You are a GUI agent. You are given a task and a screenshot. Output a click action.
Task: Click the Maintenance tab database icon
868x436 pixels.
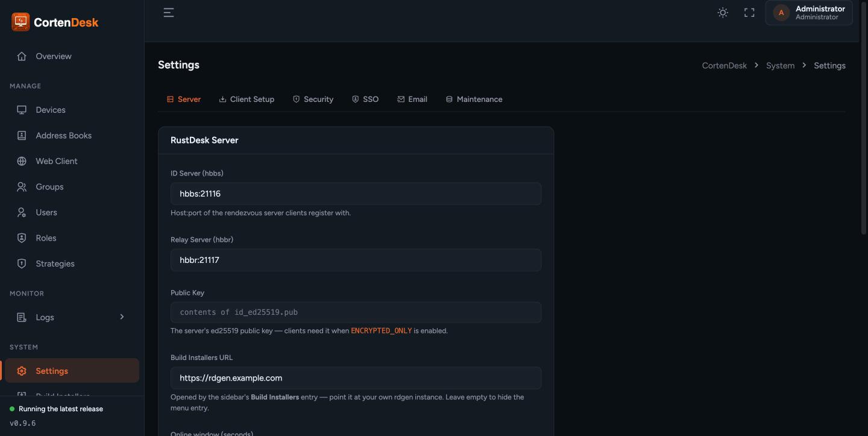tap(449, 100)
